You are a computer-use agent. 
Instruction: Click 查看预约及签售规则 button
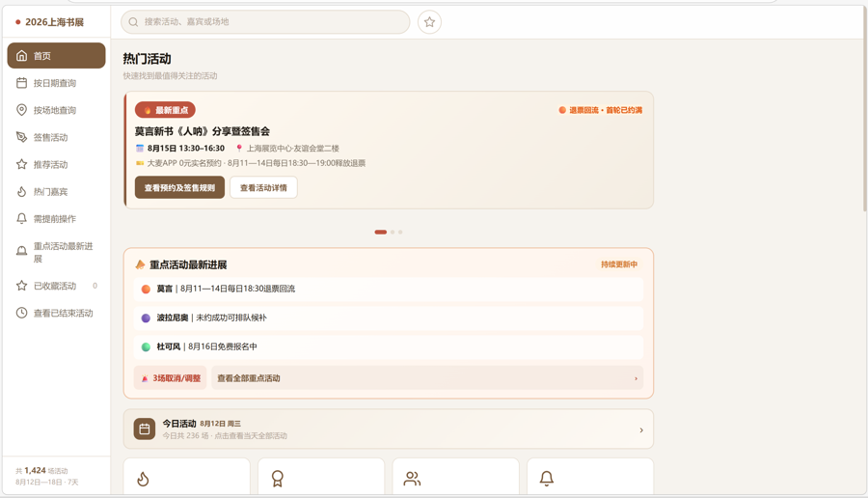[x=179, y=187]
